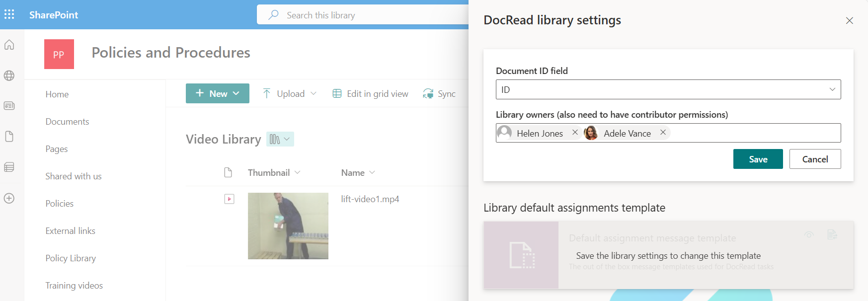This screenshot has width=868, height=301.
Task: Open the My files page icon
Action: click(x=9, y=137)
